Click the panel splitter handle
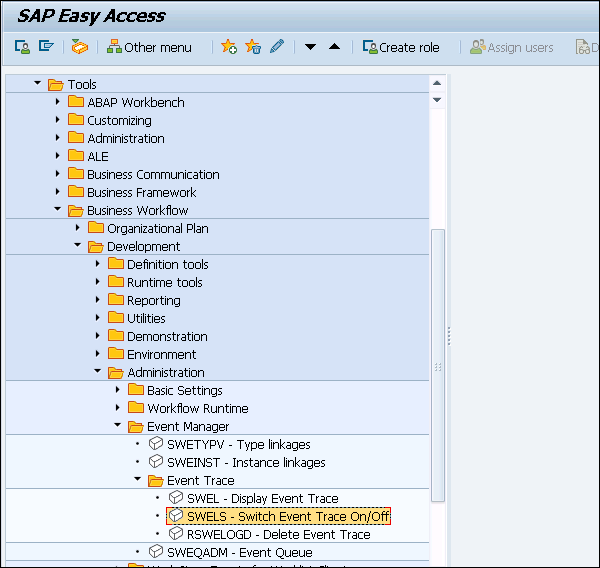This screenshot has height=568, width=600. [448, 335]
